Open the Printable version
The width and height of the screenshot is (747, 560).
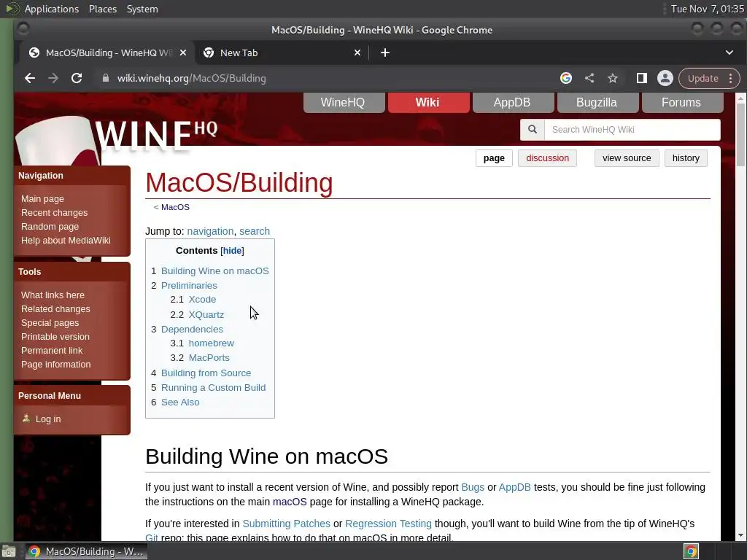[55, 337]
